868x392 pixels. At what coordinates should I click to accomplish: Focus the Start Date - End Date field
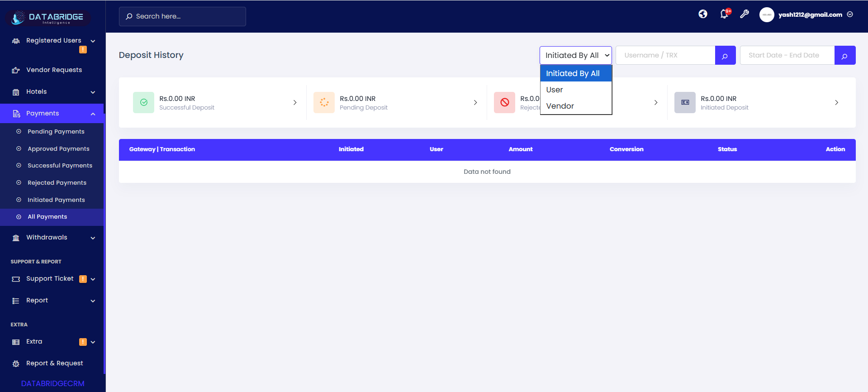787,55
